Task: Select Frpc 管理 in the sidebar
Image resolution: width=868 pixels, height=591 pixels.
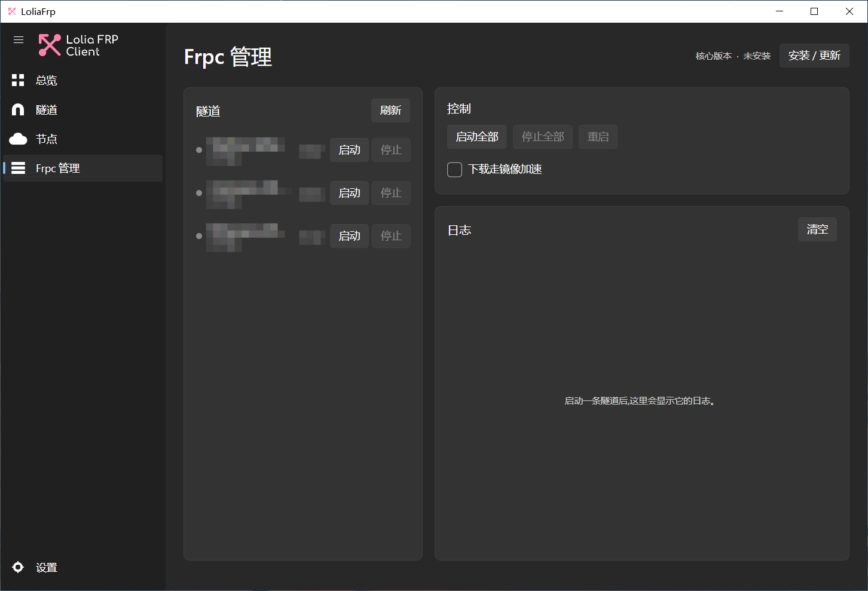Action: [x=82, y=168]
